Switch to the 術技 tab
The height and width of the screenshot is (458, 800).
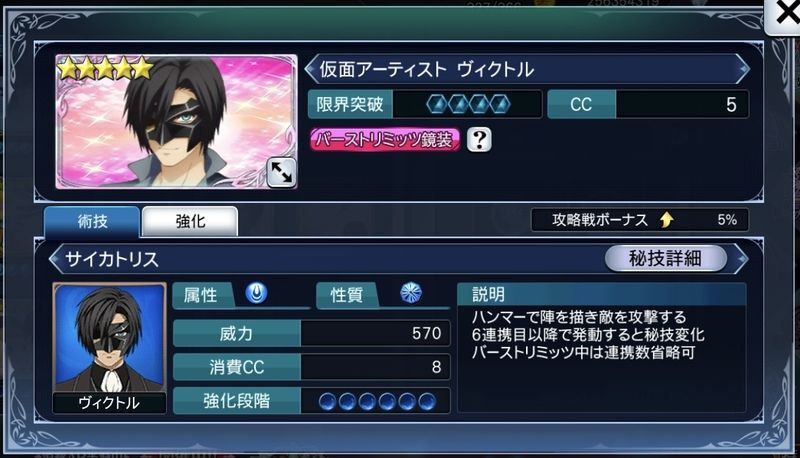[x=92, y=221]
